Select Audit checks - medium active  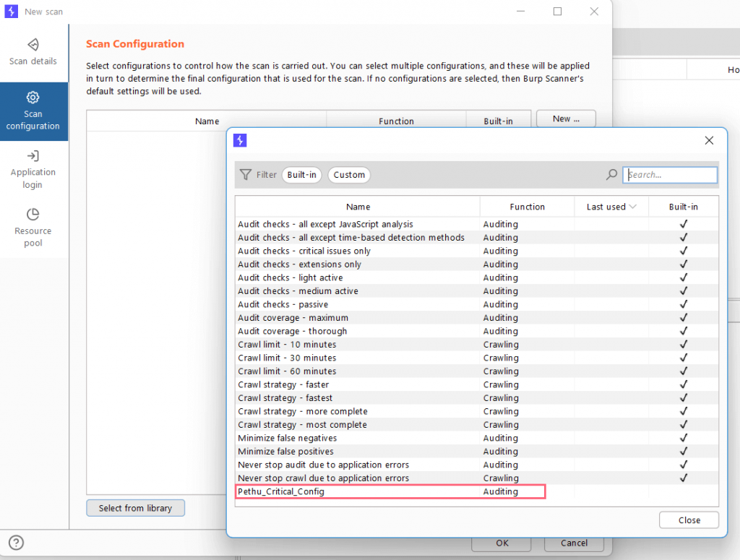pos(477,291)
